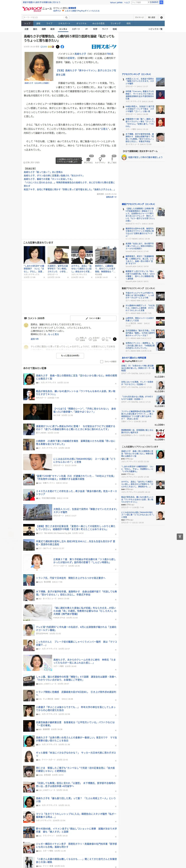The height and width of the screenshot is (868, 186).
Task: Click the photo of 高嶋ちさ子 in article
Action: pos(39,66)
